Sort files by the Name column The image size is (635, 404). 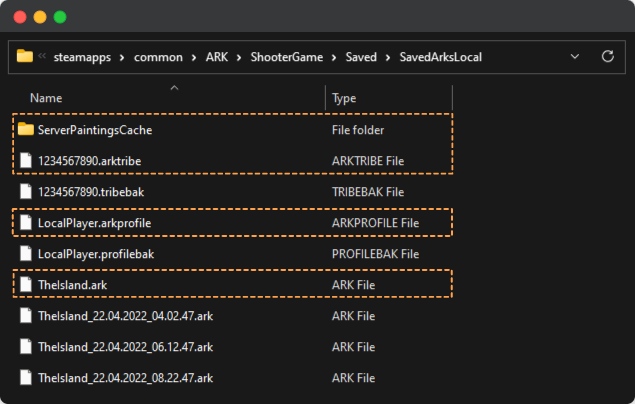(x=46, y=98)
